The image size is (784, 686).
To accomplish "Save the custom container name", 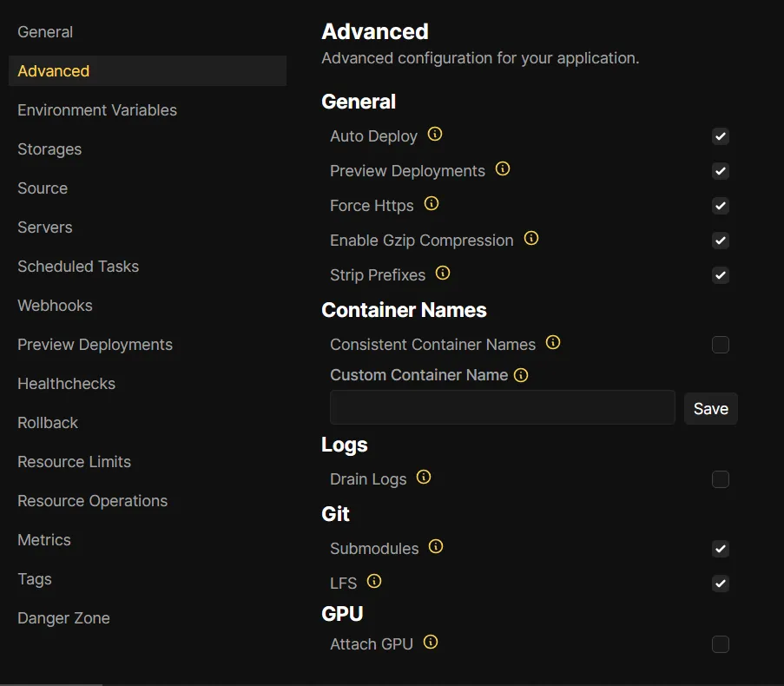I will coord(710,409).
